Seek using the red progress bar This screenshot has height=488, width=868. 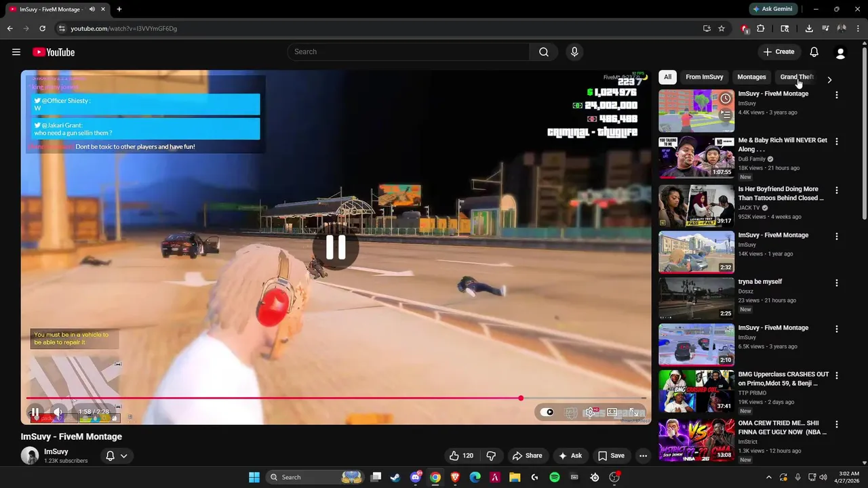273,399
